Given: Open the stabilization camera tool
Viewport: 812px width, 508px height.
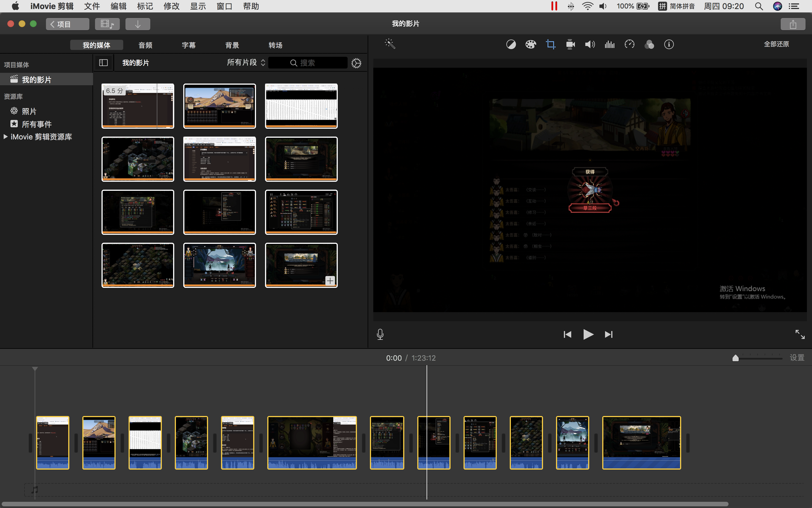Looking at the screenshot, I should coord(570,44).
